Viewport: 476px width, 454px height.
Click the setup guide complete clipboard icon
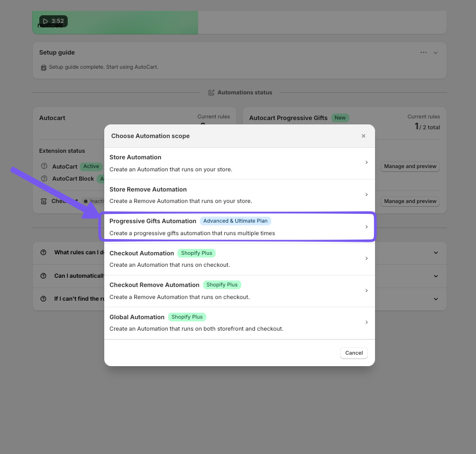point(44,67)
